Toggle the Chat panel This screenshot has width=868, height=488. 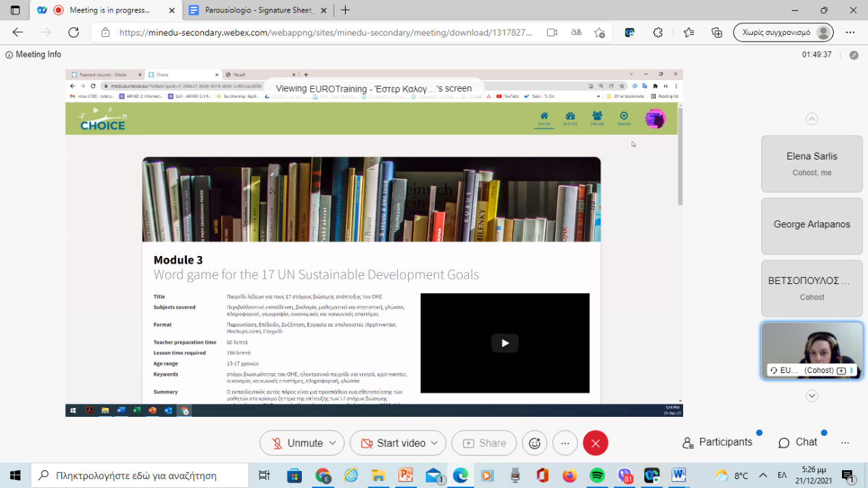798,442
